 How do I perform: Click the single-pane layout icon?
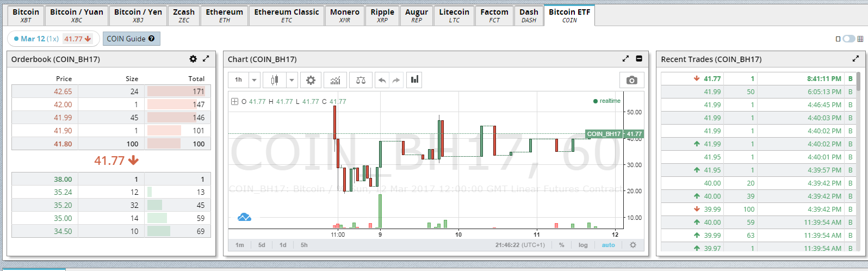(x=838, y=39)
